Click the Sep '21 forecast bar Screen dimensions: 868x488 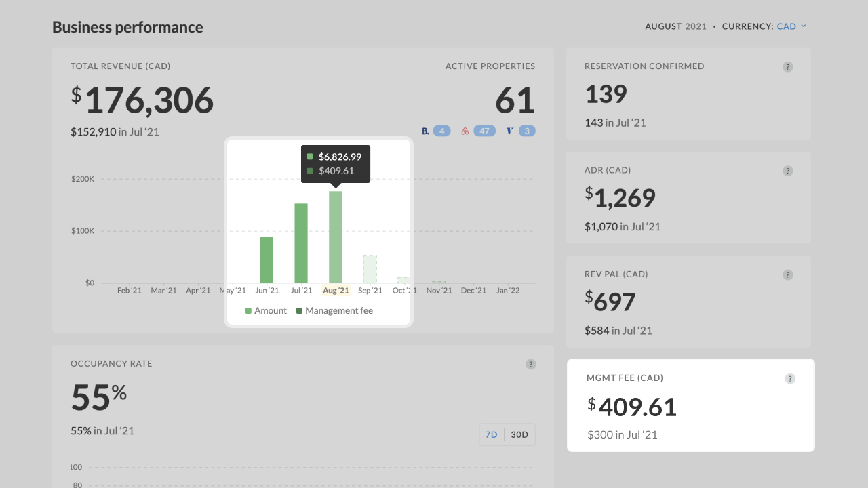click(x=370, y=269)
